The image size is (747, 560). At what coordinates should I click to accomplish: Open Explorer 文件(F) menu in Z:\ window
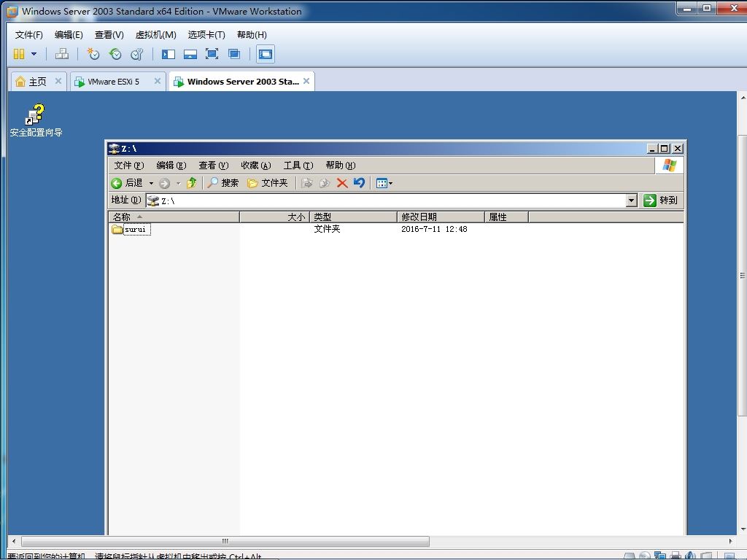128,166
